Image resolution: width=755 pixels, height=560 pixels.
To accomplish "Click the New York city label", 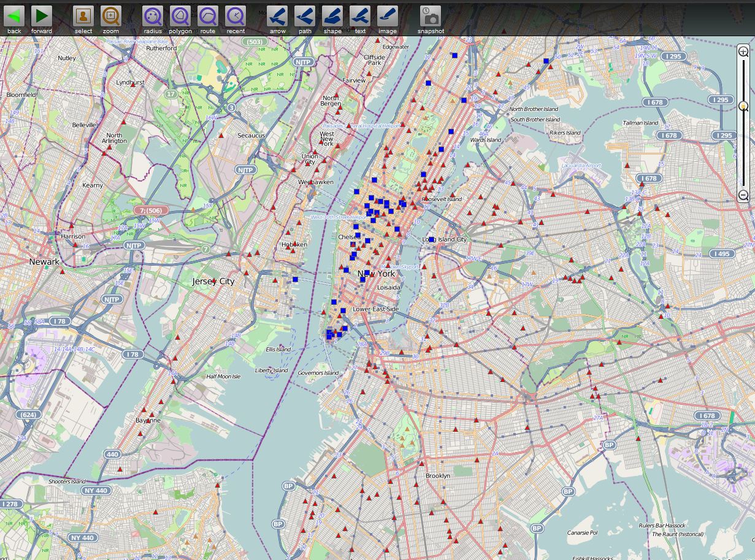I will [x=377, y=274].
